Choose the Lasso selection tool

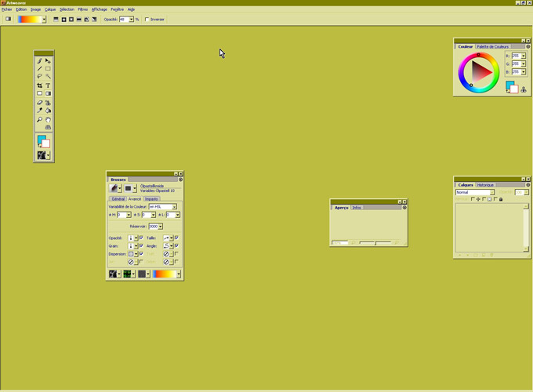point(40,77)
